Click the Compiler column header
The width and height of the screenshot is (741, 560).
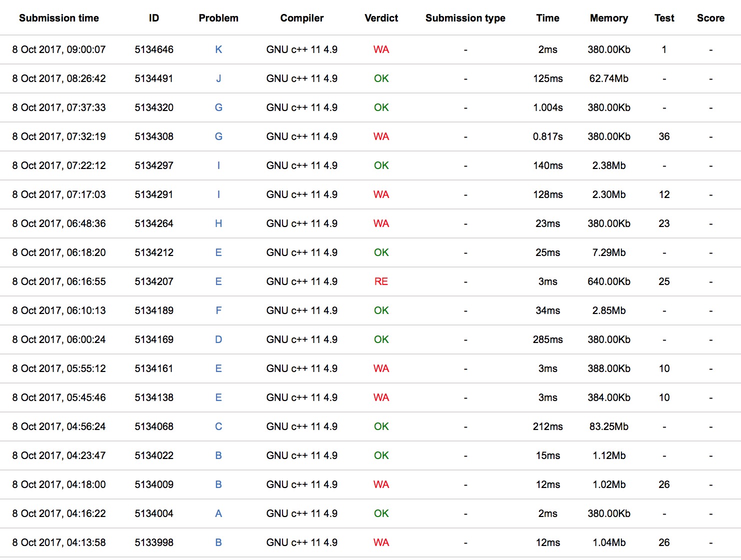[x=301, y=18]
